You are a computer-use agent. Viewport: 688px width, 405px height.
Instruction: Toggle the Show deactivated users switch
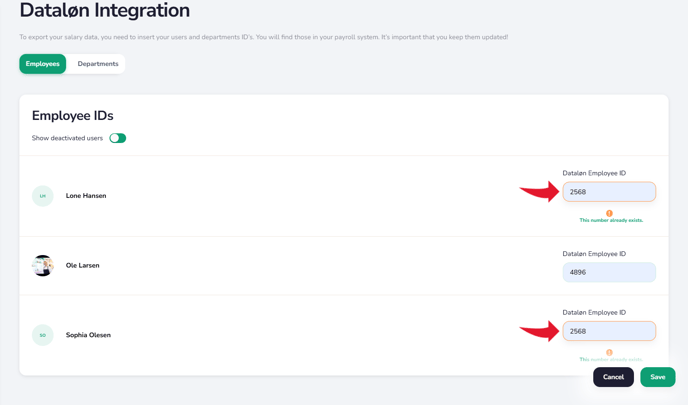tap(118, 138)
